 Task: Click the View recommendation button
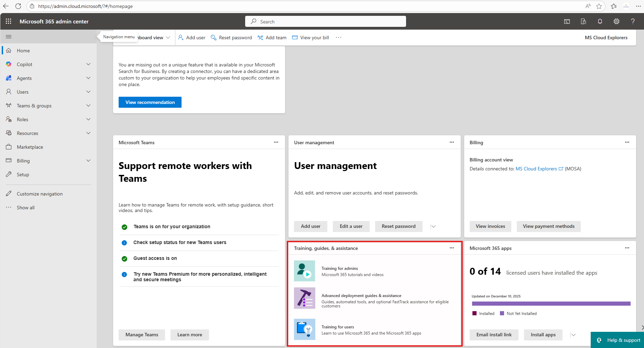(150, 102)
